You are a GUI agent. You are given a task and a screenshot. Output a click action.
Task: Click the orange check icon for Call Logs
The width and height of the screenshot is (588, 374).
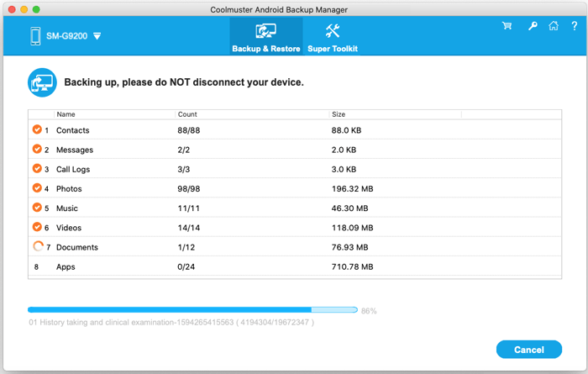click(37, 168)
